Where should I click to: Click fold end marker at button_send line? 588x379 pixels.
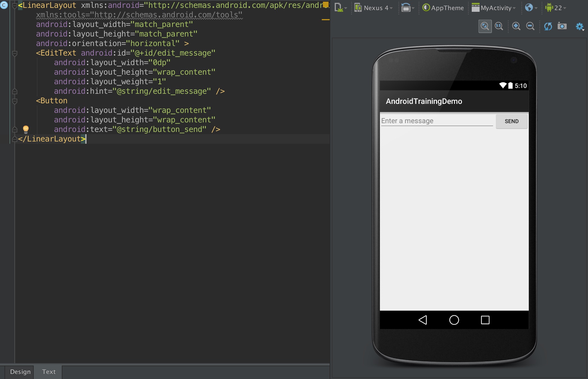coord(15,129)
